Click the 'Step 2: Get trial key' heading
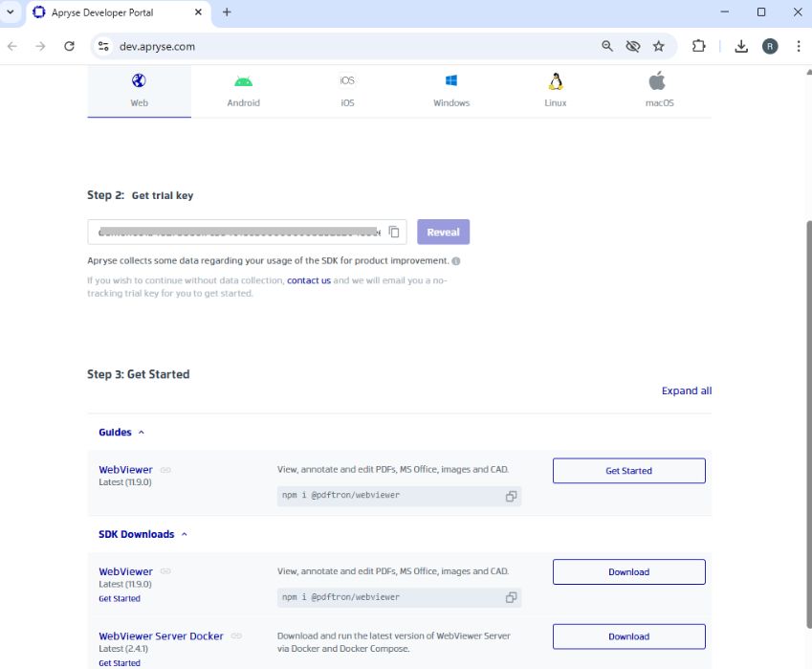Viewport: 812px width, 669px height. click(x=141, y=195)
